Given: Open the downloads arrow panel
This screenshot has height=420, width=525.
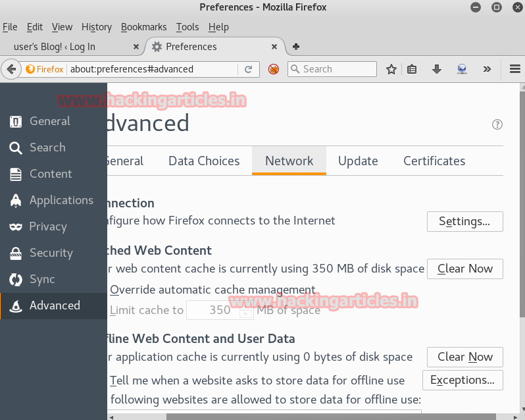Looking at the screenshot, I should (437, 69).
